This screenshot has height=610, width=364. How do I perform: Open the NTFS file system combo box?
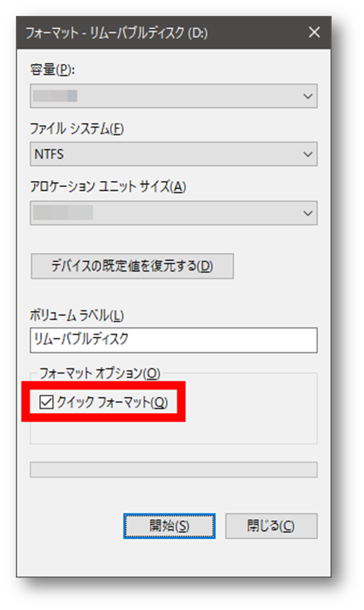tap(164, 154)
